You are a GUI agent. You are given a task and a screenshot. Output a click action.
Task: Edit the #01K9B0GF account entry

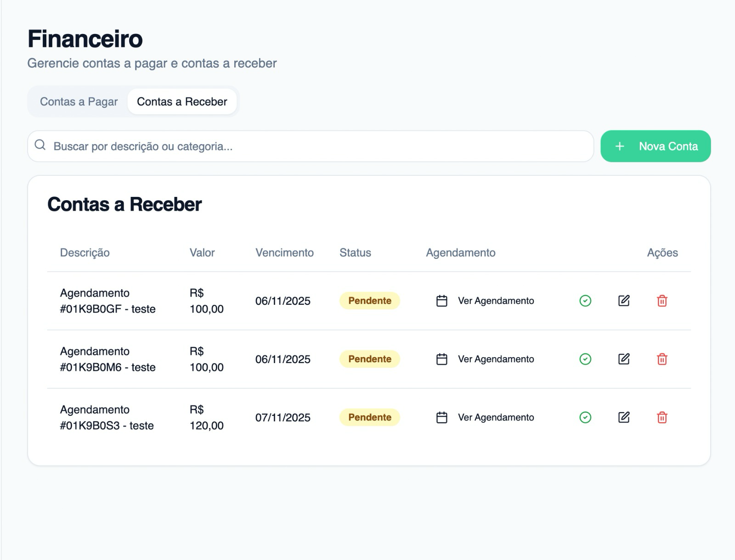623,301
